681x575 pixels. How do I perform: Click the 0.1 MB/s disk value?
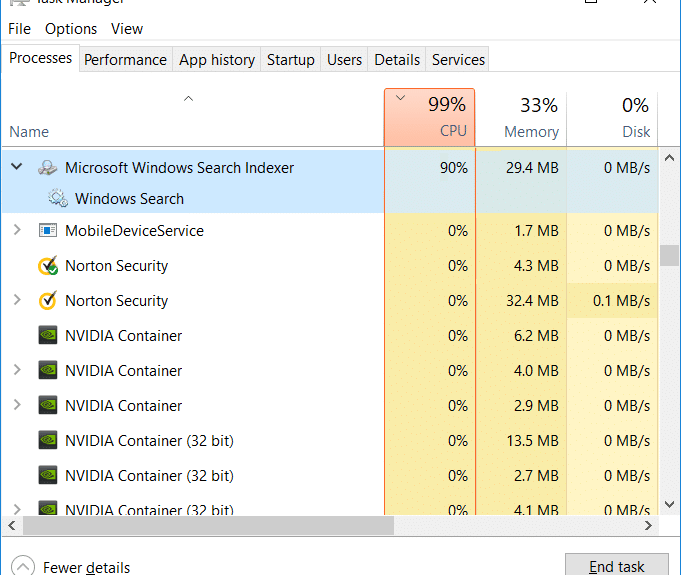point(621,301)
